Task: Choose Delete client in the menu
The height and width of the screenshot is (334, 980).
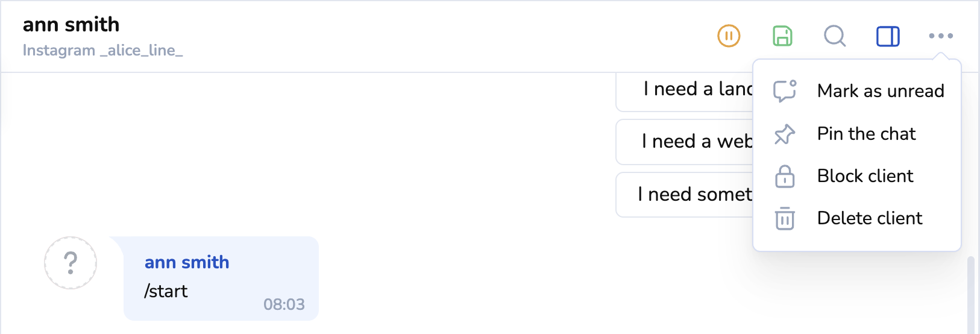Action: (x=869, y=218)
